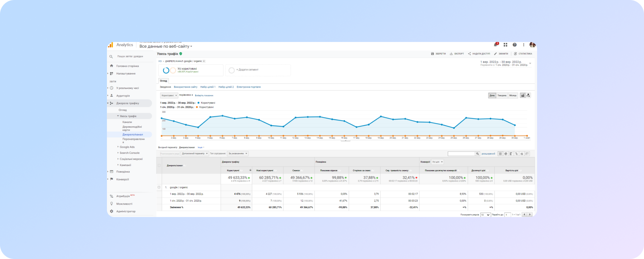Open the three-dot more options menu

(523, 45)
